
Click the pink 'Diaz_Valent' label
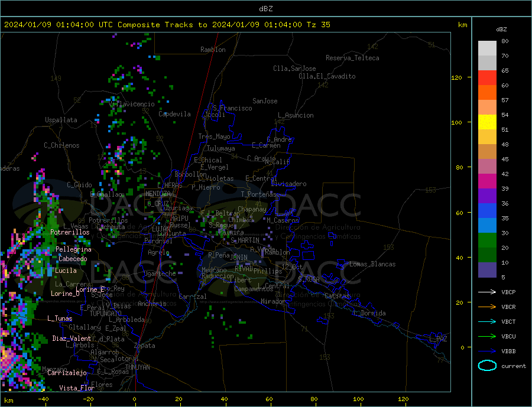pos(72,338)
